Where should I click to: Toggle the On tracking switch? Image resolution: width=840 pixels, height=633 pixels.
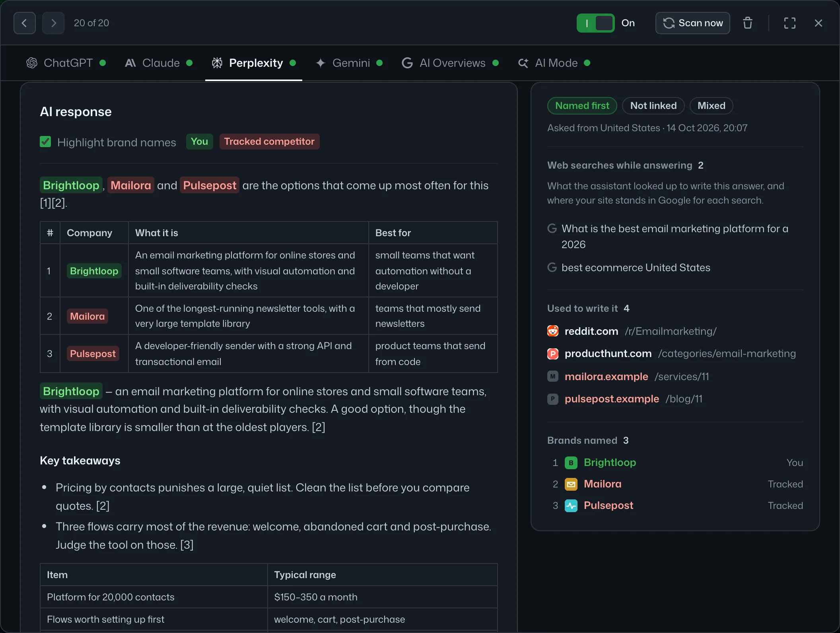[595, 23]
